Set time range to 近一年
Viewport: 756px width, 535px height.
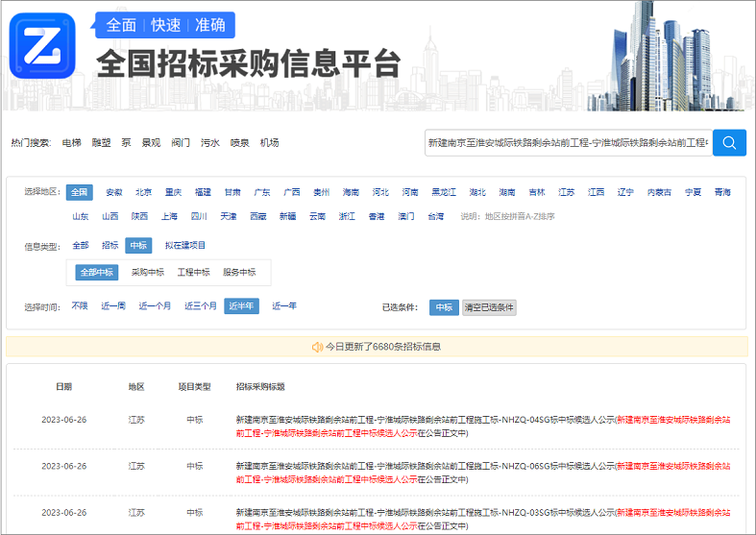pos(284,306)
